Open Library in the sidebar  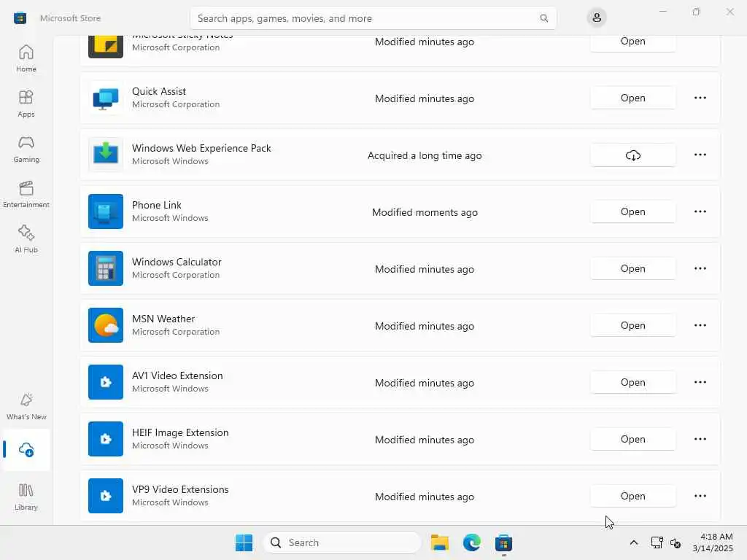coord(26,497)
